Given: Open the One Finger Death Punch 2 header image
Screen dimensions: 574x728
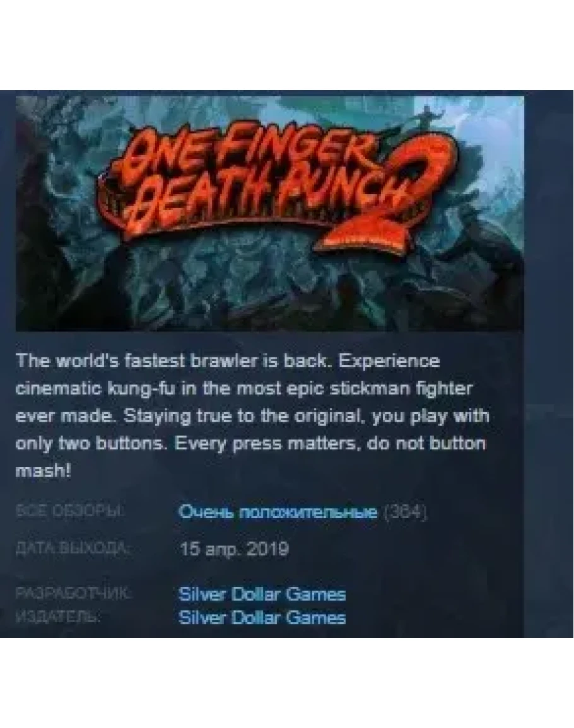Looking at the screenshot, I should pos(269,214).
